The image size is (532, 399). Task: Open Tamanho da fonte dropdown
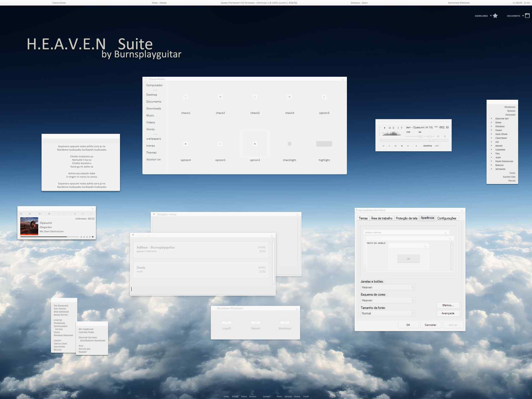coord(388,313)
